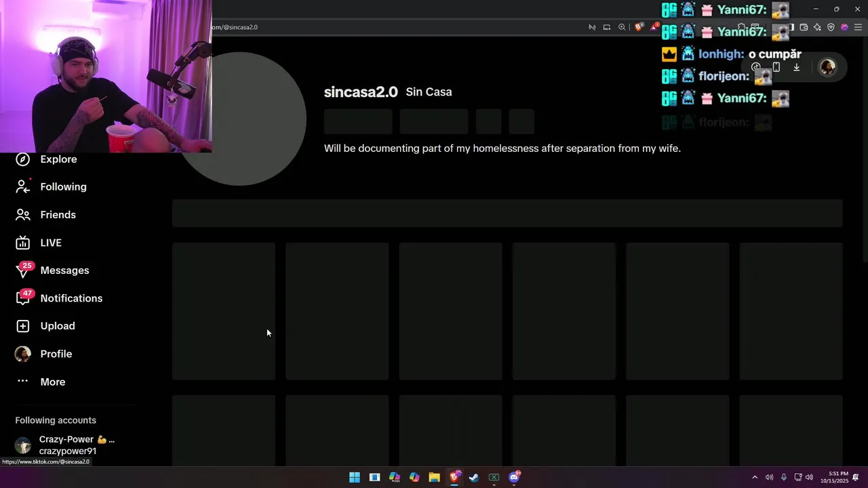Open the Windows Start button
Viewport: 868px width, 488px height.
point(355,477)
